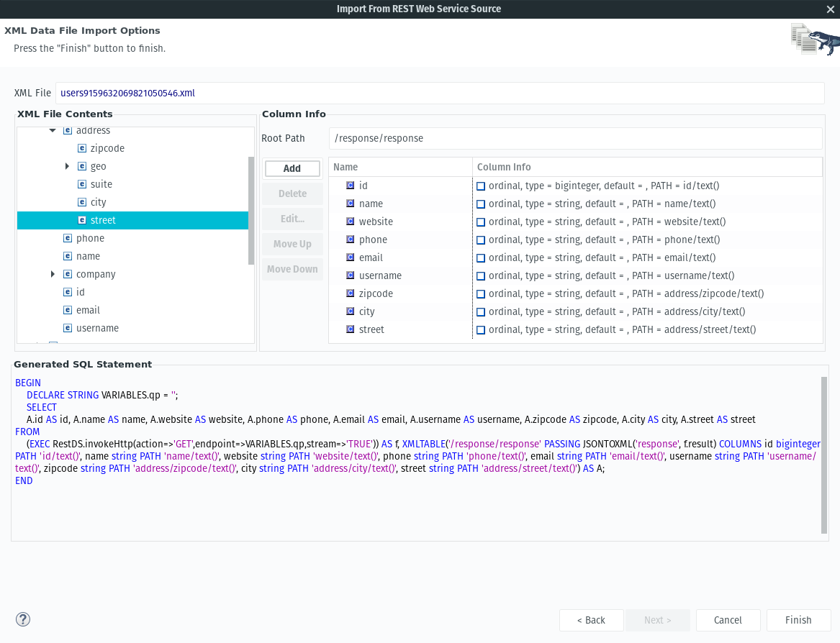Cancel the import dialog
This screenshot has width=840, height=643.
pos(728,620)
